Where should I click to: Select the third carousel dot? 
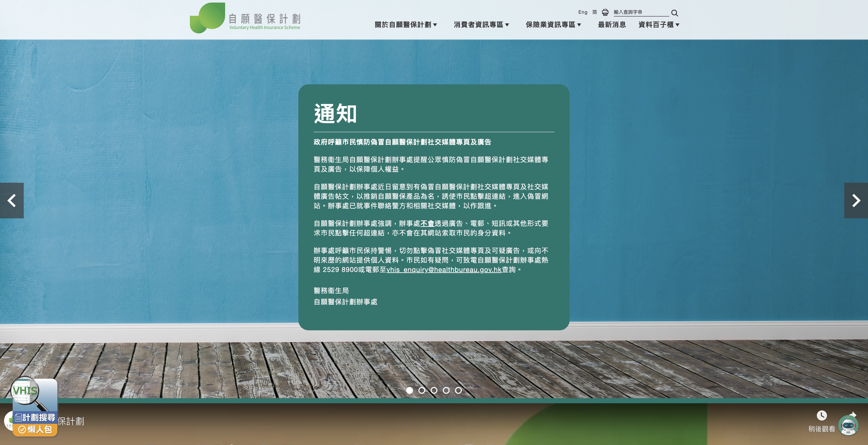click(434, 390)
